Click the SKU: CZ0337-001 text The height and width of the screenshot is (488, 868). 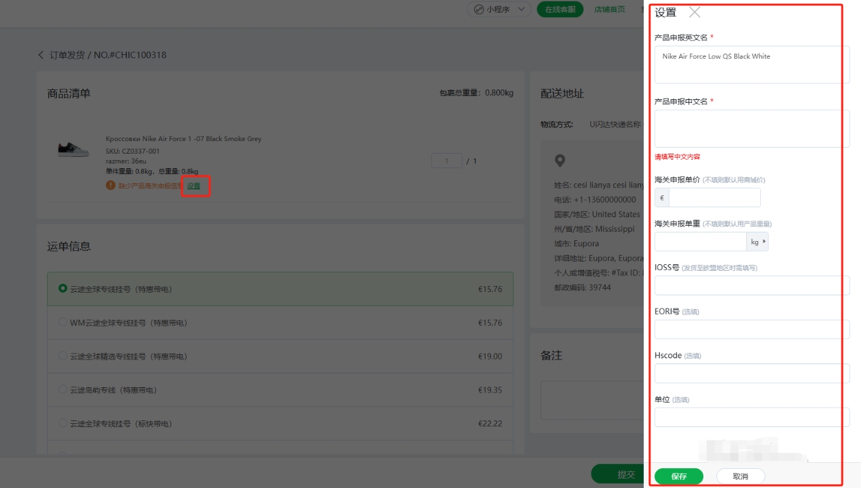tap(132, 151)
